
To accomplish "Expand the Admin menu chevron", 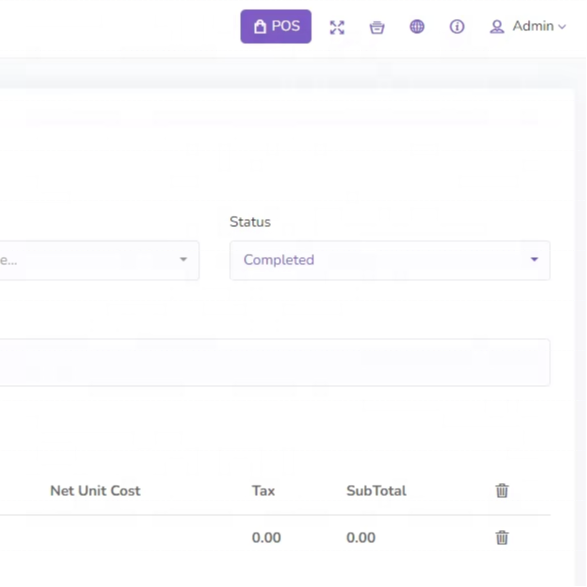I will tap(562, 27).
